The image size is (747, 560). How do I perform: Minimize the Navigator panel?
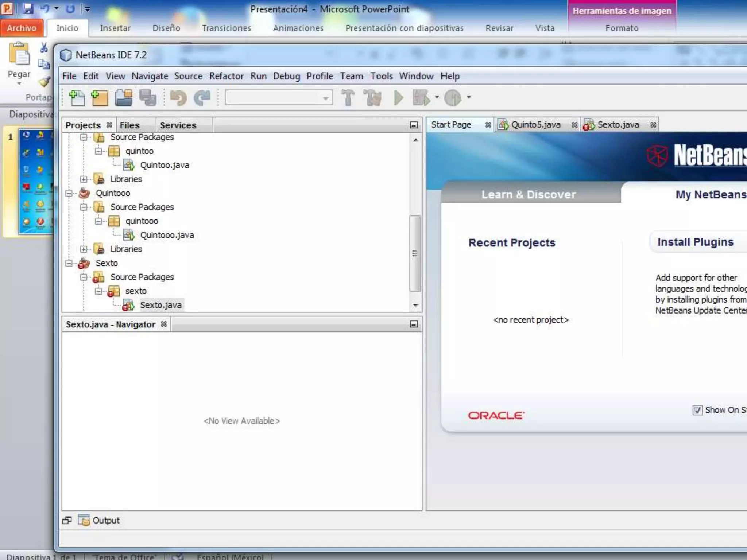click(x=414, y=324)
